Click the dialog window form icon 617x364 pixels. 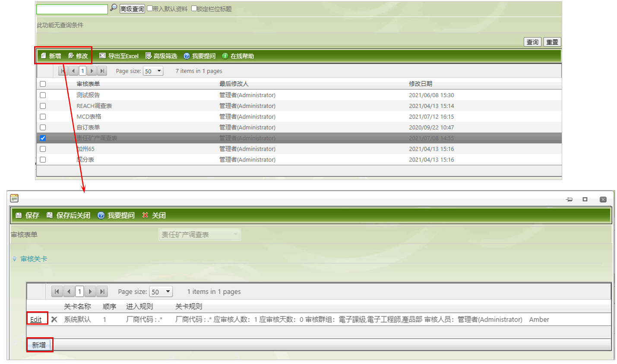click(14, 198)
